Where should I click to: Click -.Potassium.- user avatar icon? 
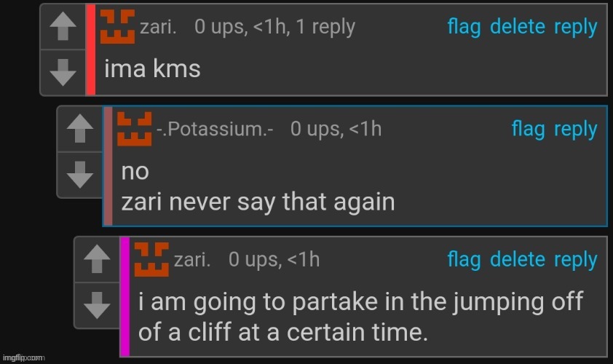coord(135,130)
